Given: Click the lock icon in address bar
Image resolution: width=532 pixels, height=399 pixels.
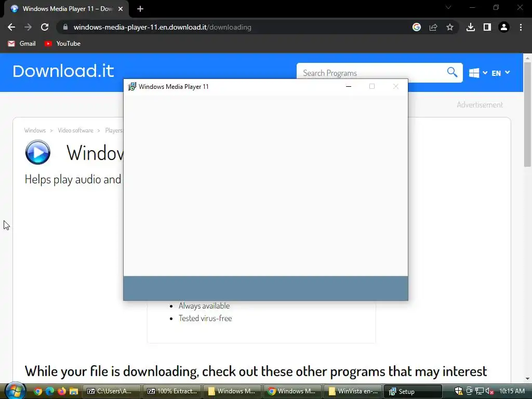Looking at the screenshot, I should pos(65,27).
